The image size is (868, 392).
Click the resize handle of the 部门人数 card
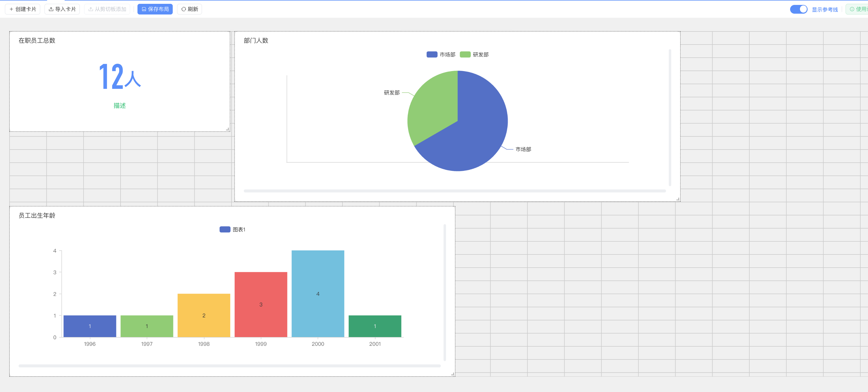(x=678, y=199)
